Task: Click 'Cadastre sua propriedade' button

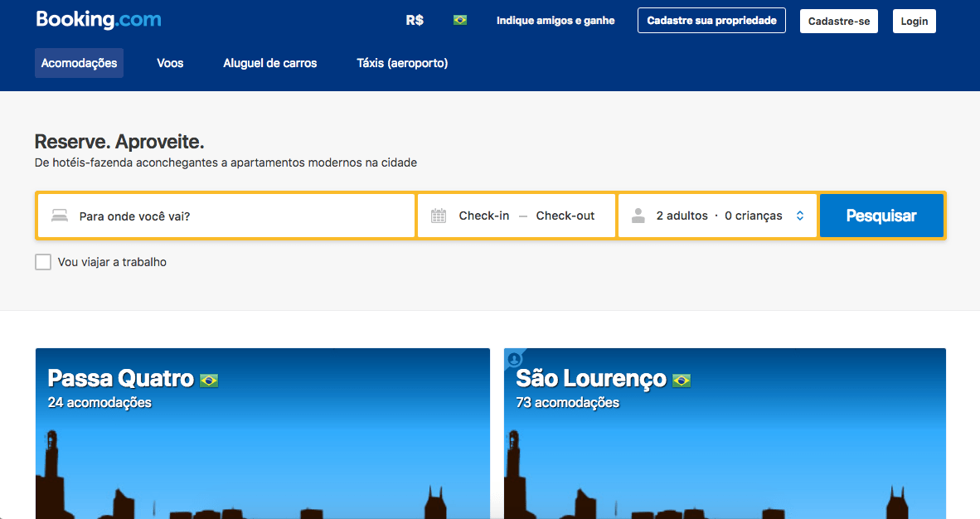Action: click(711, 20)
